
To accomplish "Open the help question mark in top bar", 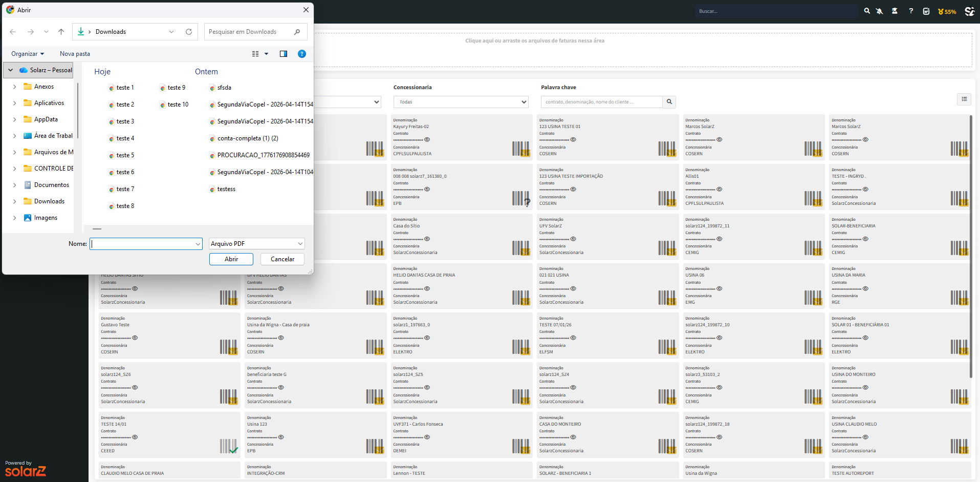I will (911, 11).
